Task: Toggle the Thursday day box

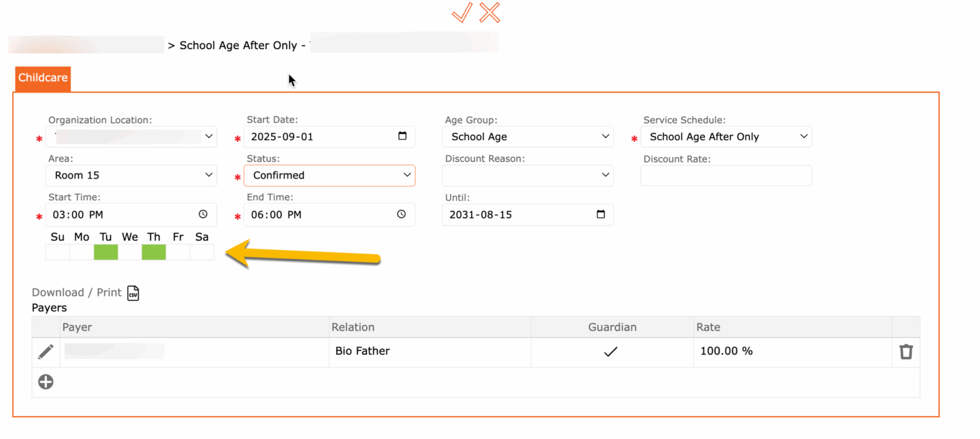Action: tap(153, 252)
